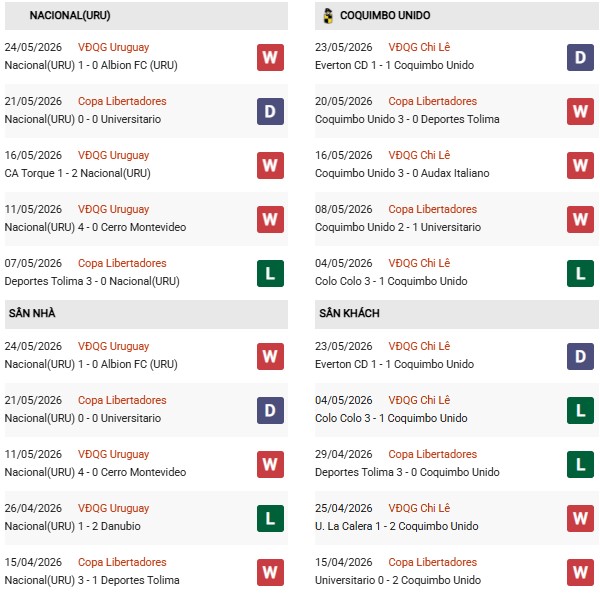
Task: Click the W badge for Coquimbo Unido 3-0 Audax Italiano
Action: point(580,165)
